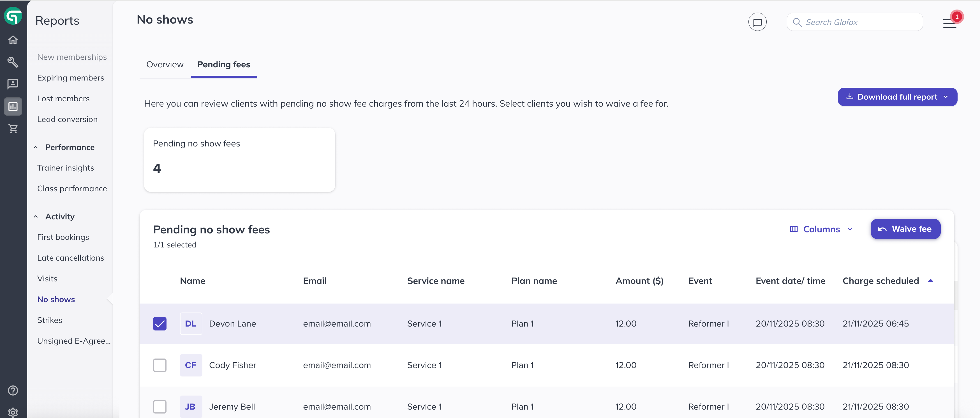Image resolution: width=980 pixels, height=418 pixels.
Task: Uncheck the Devon Lane row checkbox
Action: [x=160, y=323]
